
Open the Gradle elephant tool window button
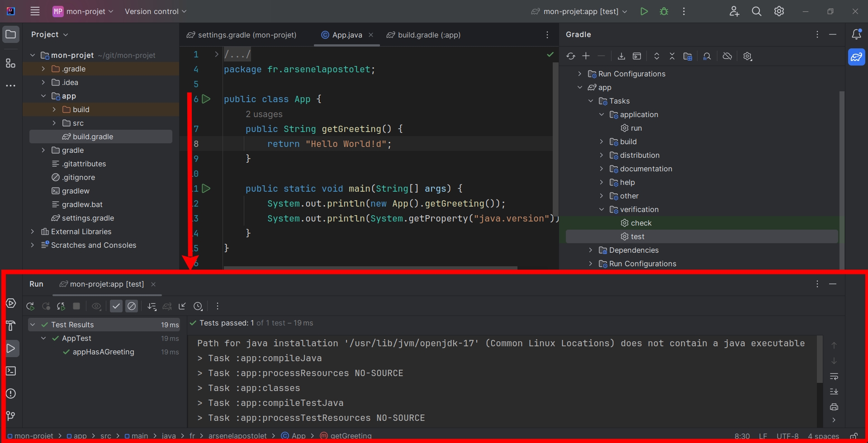[x=856, y=57]
